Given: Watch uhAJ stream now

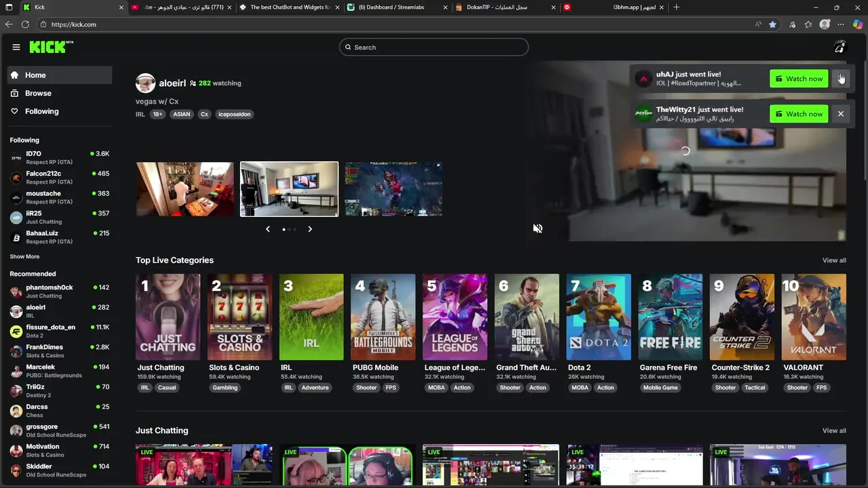Looking at the screenshot, I should [x=799, y=79].
